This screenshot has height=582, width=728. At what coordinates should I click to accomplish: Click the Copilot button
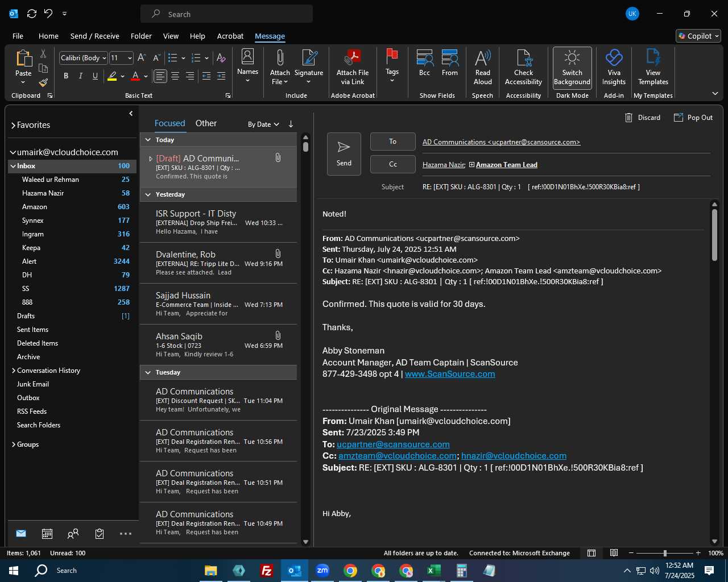tap(698, 36)
